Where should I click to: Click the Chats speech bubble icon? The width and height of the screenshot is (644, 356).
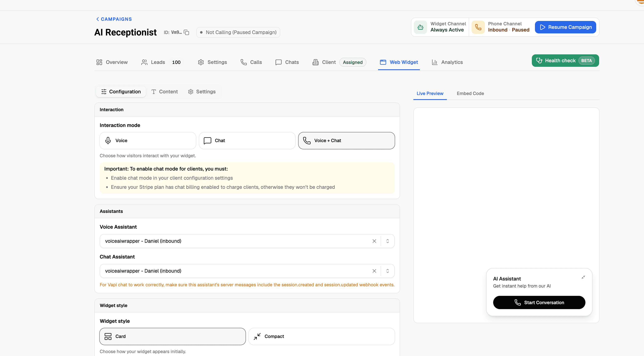click(279, 62)
